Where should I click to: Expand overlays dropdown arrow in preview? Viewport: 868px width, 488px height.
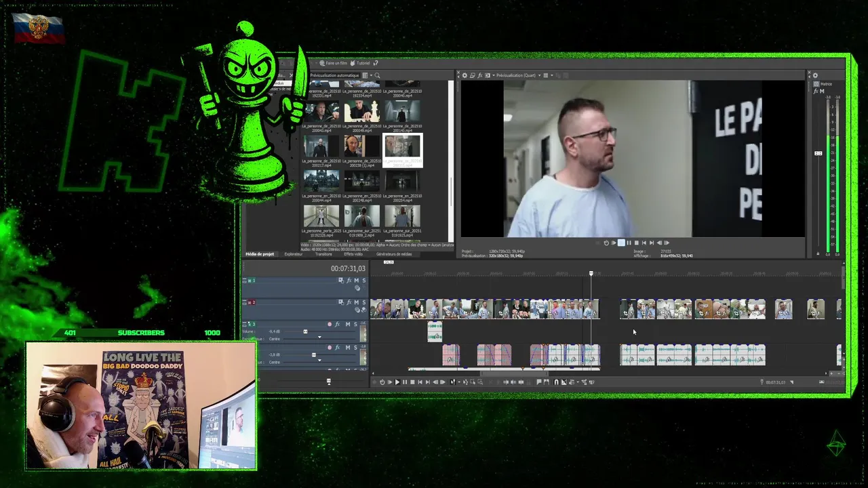click(x=552, y=75)
